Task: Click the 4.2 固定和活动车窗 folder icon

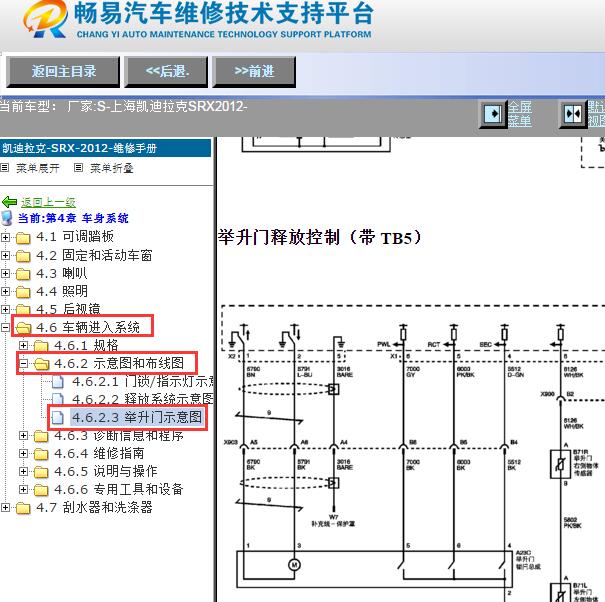Action: tap(23, 256)
